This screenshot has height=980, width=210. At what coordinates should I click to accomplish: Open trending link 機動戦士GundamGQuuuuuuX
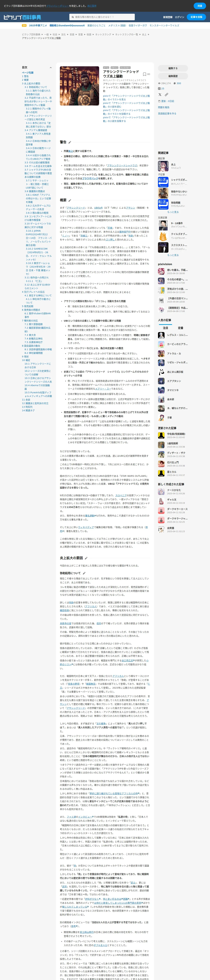(67, 25)
